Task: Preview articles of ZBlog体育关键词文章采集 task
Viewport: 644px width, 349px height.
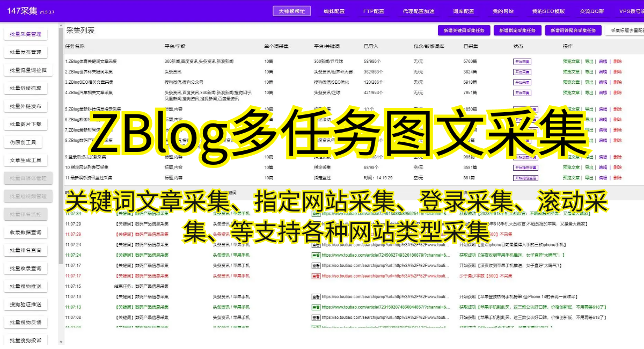Action: point(571,62)
